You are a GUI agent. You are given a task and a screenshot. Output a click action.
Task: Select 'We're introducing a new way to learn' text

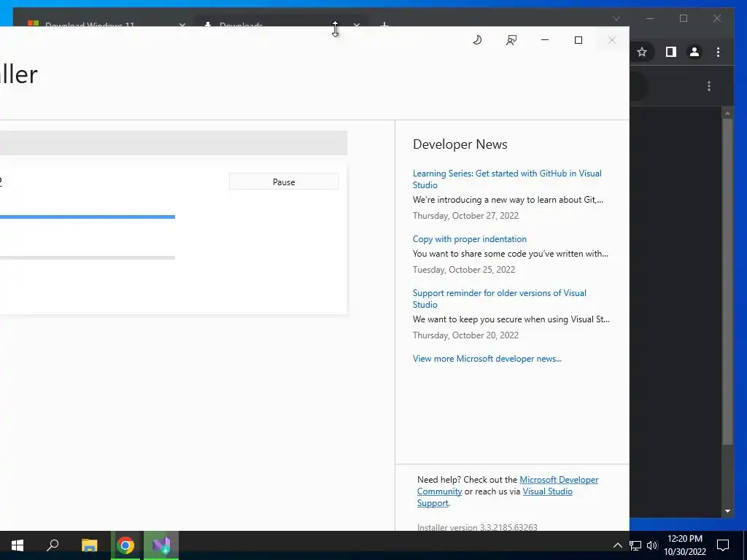[508, 200]
